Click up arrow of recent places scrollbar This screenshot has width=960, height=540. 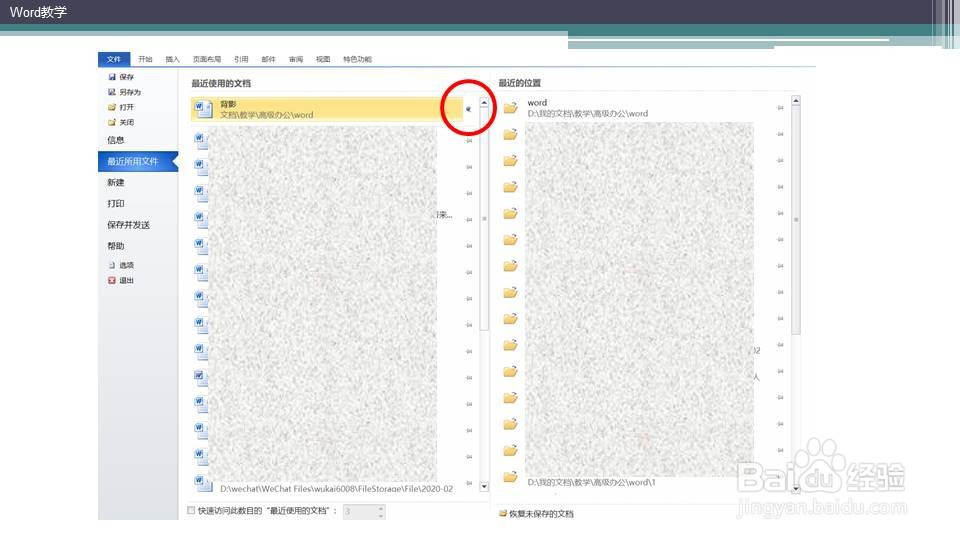click(x=796, y=100)
